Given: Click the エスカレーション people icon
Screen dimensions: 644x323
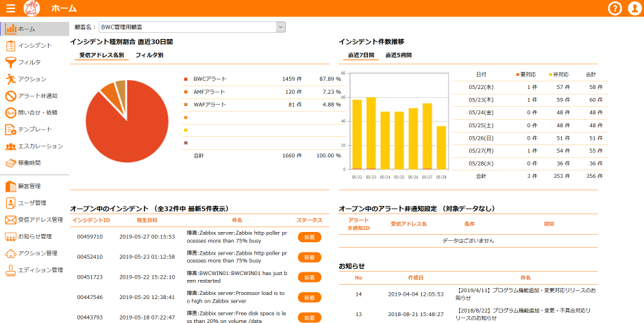Looking at the screenshot, I should (x=11, y=146).
